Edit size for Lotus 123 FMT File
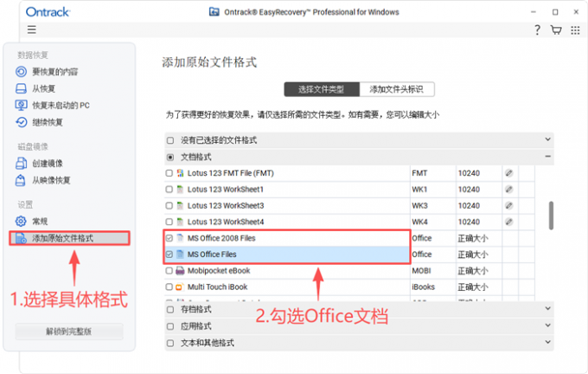Viewport: 588px width, 374px height. (x=508, y=173)
